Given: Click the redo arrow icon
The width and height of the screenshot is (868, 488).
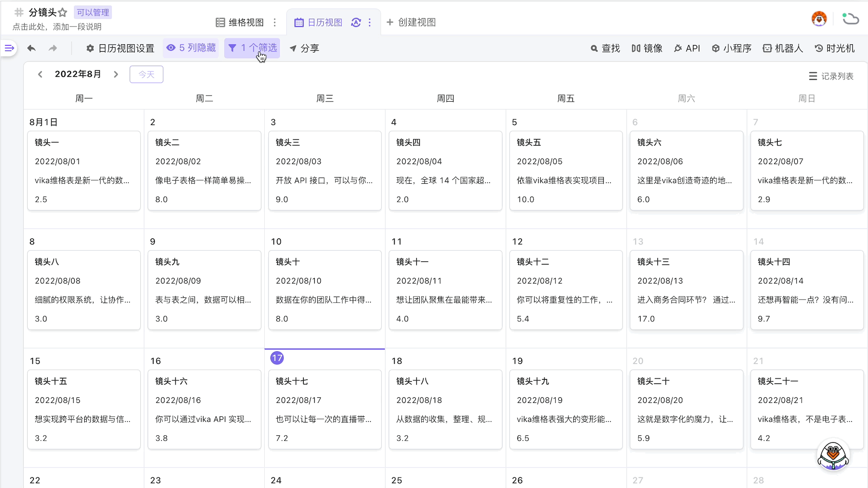Looking at the screenshot, I should tap(53, 48).
